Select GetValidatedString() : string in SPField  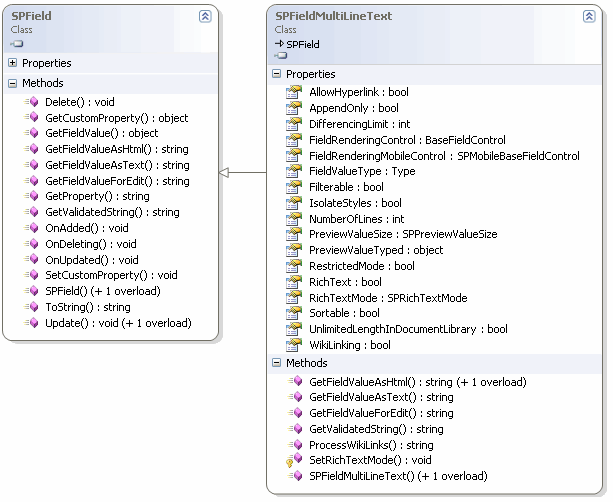(112, 212)
